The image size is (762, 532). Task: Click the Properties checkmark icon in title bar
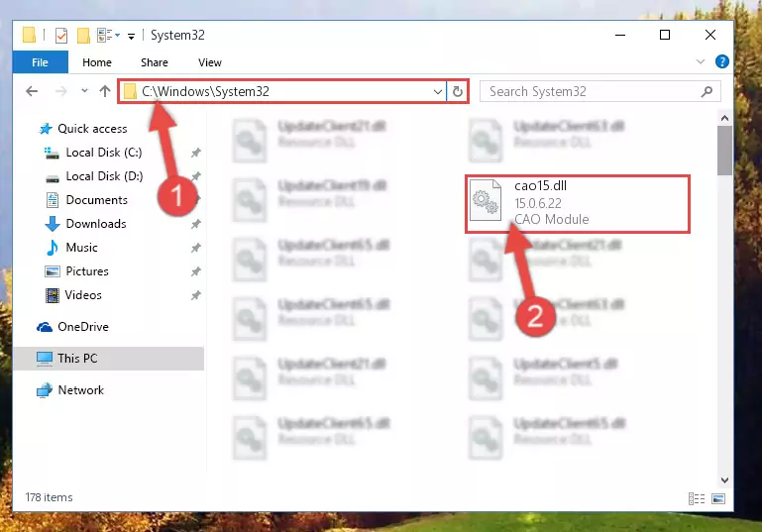[61, 36]
